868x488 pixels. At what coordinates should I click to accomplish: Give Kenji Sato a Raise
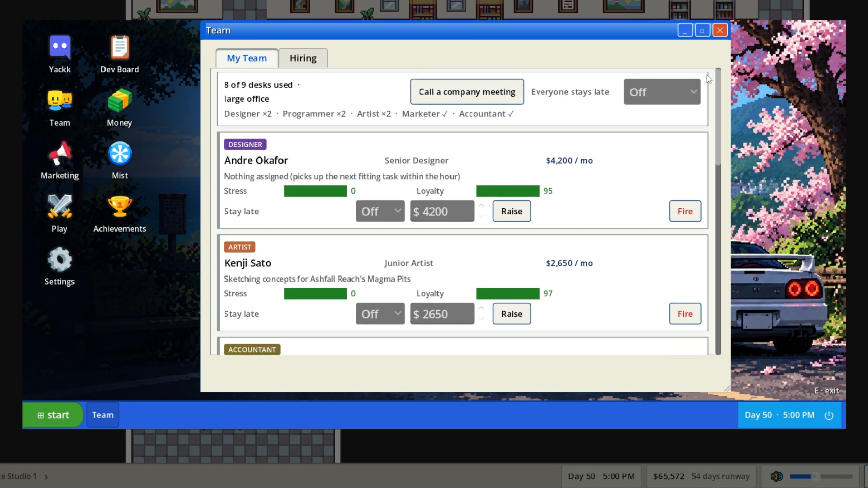512,314
